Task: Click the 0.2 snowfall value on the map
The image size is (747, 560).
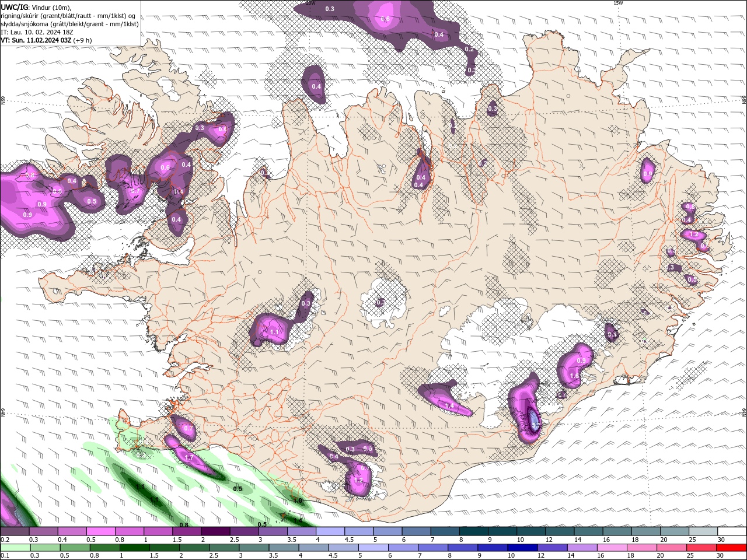Action: coord(469,49)
